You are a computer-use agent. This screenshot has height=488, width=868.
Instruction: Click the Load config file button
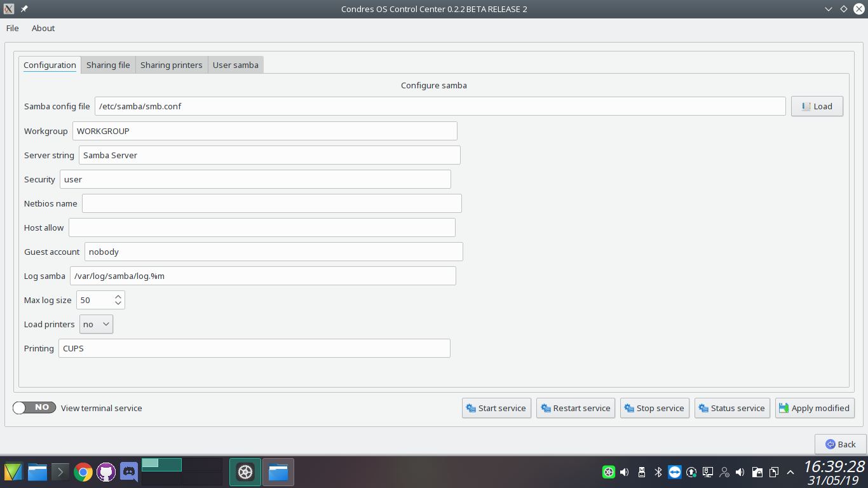tap(817, 106)
